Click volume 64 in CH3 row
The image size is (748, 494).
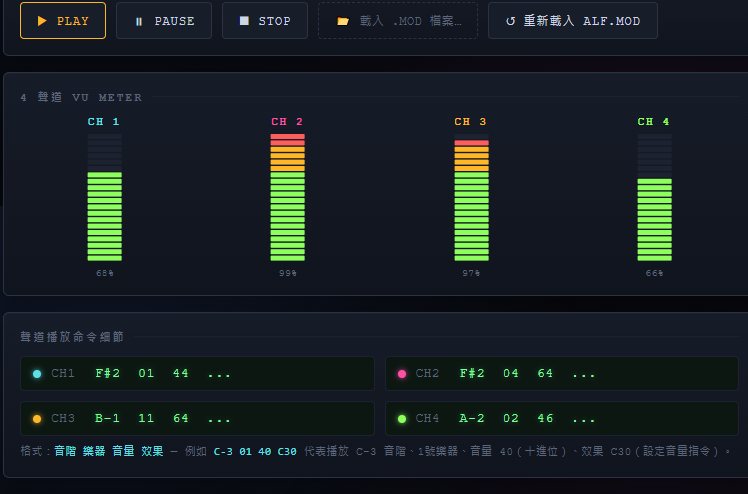pos(181,418)
